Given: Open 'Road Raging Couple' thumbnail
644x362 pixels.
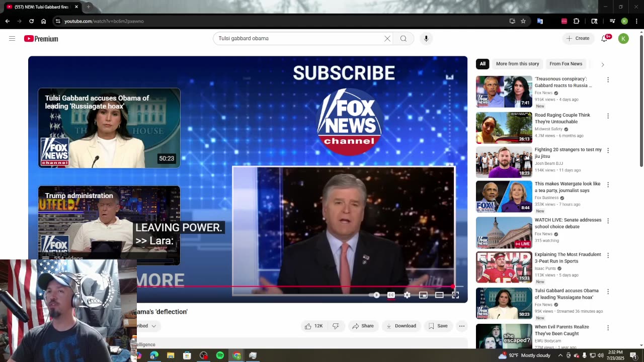Looking at the screenshot, I should coord(504,128).
